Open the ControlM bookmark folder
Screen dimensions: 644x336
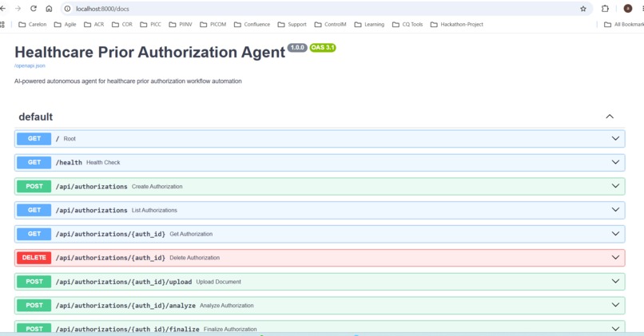(x=330, y=25)
